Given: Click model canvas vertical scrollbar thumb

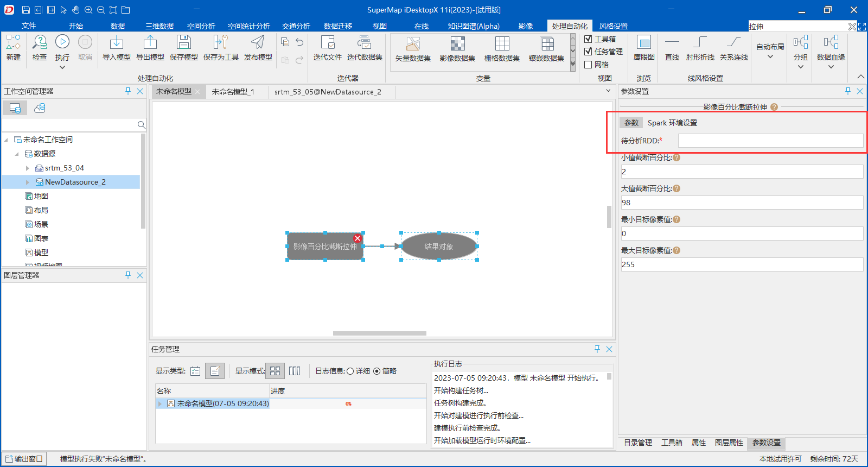Looking at the screenshot, I should tap(609, 217).
